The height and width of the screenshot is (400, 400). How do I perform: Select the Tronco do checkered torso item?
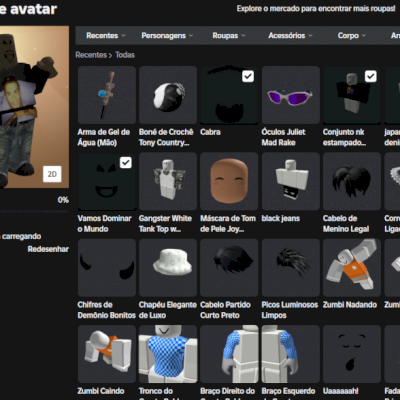tap(168, 354)
